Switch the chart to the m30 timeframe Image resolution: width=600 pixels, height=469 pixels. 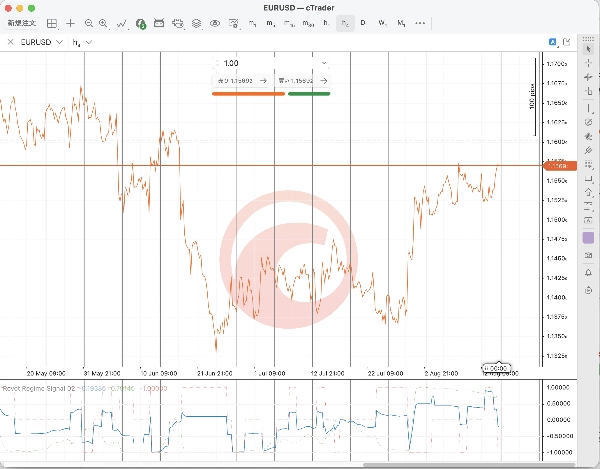click(308, 23)
